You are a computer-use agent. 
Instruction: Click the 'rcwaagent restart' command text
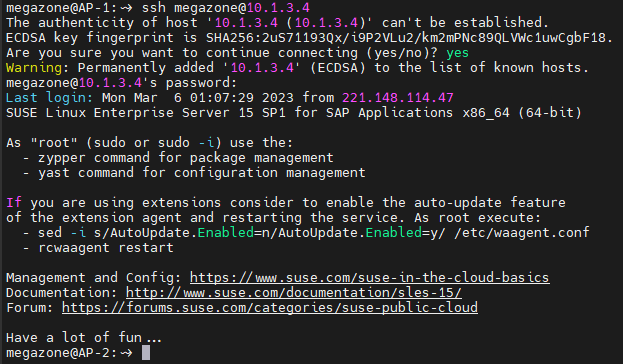coord(106,248)
